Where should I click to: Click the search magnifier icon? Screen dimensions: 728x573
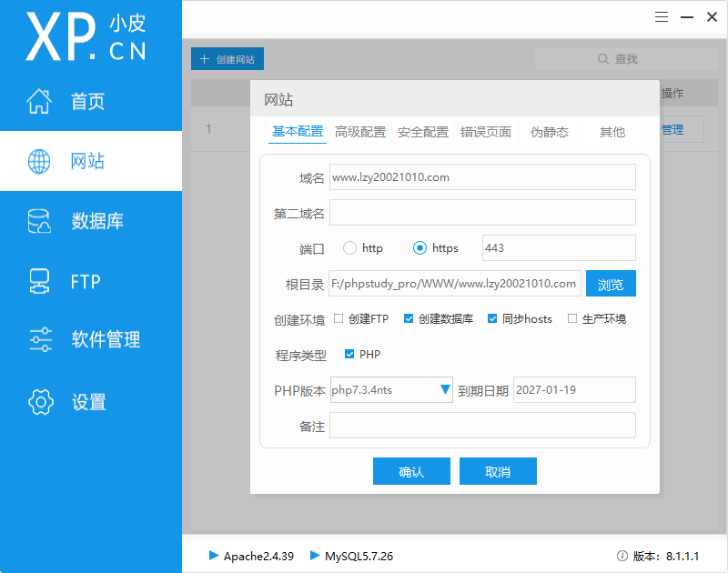pyautogui.click(x=603, y=59)
